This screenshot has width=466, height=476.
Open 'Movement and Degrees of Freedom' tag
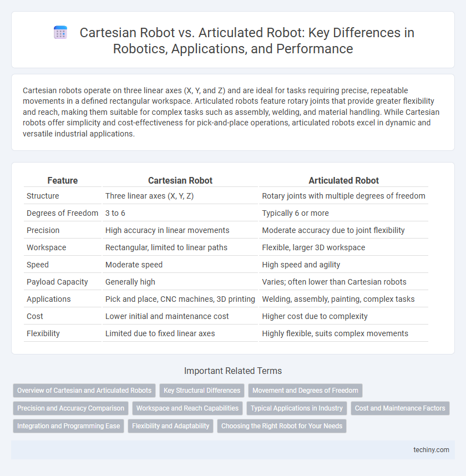click(x=305, y=391)
